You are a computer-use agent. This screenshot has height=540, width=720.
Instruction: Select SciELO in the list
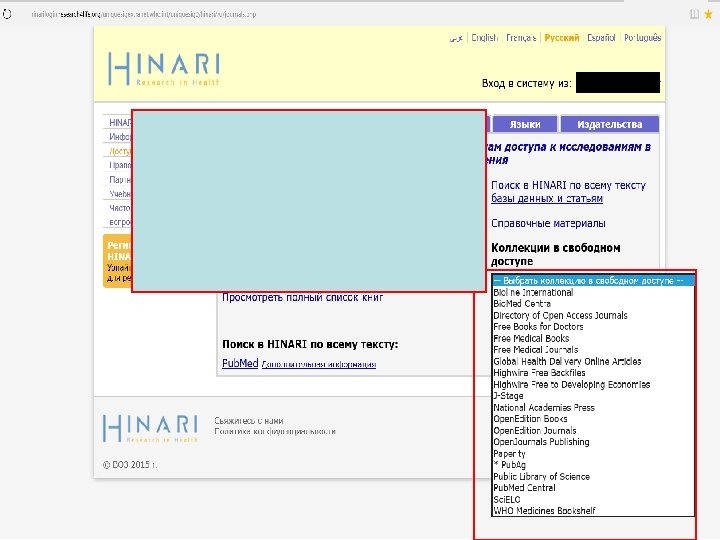point(593,500)
